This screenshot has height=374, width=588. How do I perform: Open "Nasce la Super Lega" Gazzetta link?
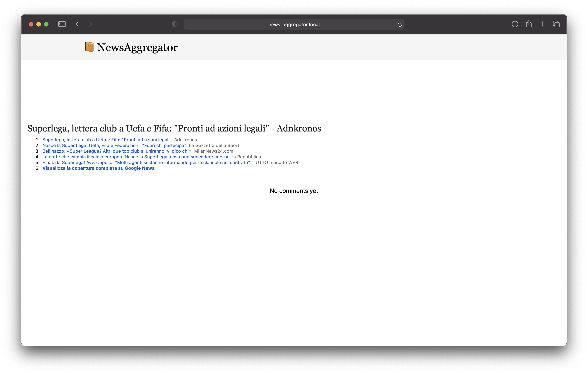pos(114,145)
